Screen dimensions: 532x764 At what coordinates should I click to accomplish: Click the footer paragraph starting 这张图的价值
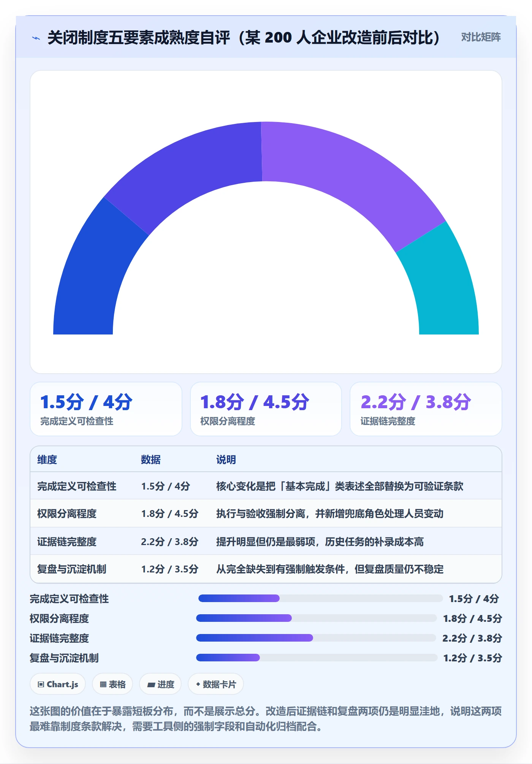pyautogui.click(x=266, y=718)
